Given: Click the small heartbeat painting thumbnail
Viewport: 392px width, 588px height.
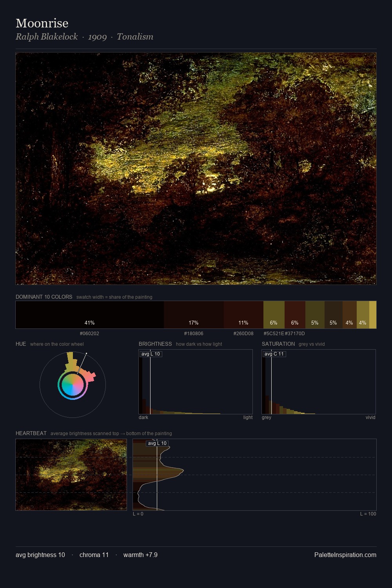Looking at the screenshot, I should pyautogui.click(x=71, y=475).
